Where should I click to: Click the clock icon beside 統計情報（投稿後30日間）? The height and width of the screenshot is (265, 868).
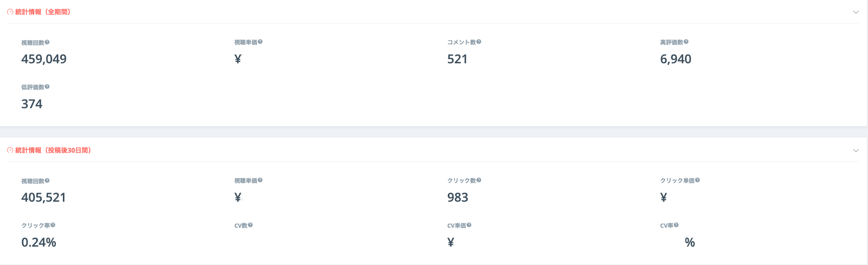click(10, 150)
